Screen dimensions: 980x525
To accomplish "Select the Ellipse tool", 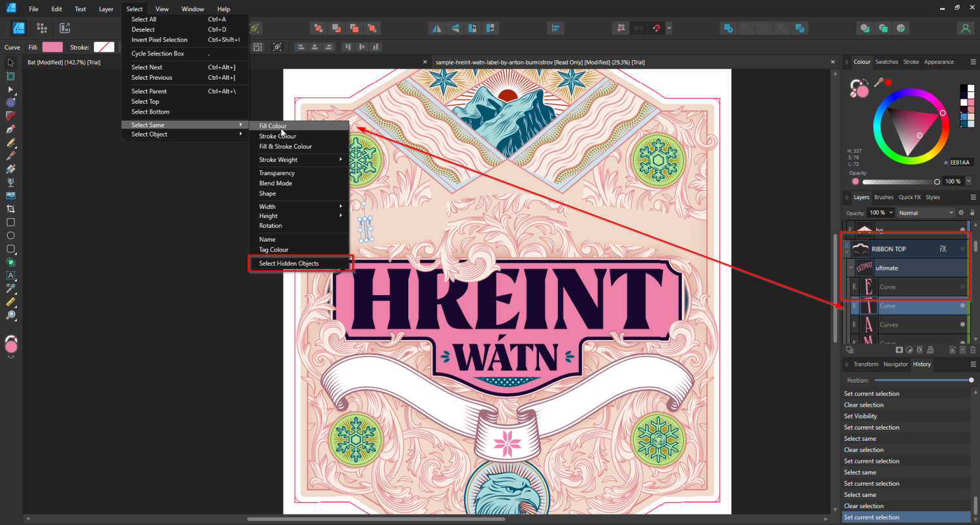I will tap(10, 235).
